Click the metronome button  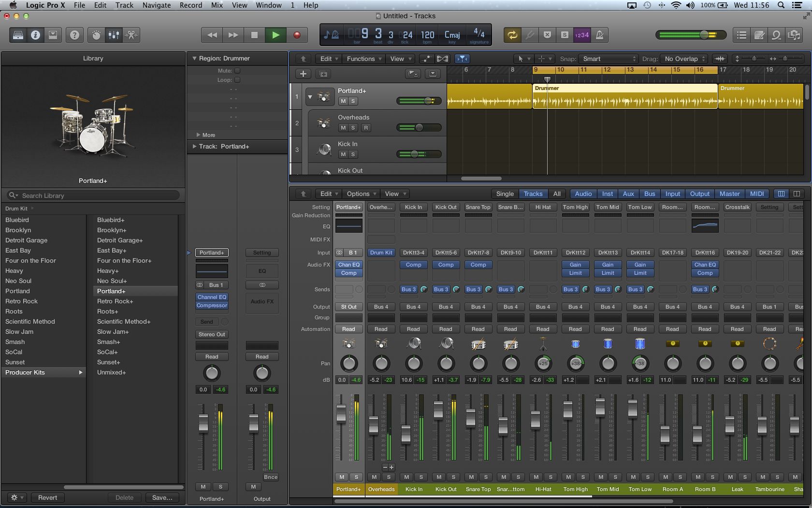point(600,35)
